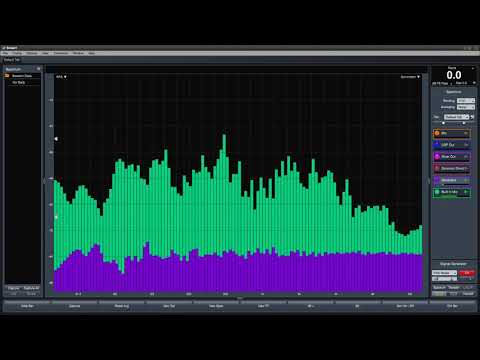Click the small button above the SPL meter
The width and height of the screenshot is (480, 360).
[473, 68]
